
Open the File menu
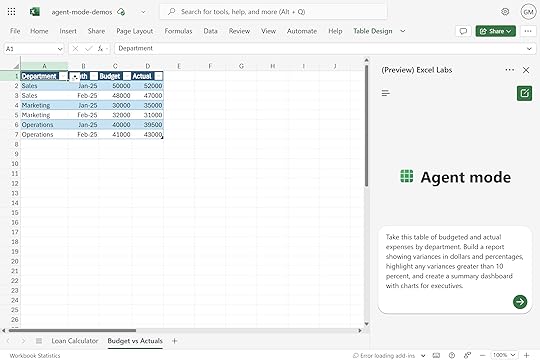(15, 31)
